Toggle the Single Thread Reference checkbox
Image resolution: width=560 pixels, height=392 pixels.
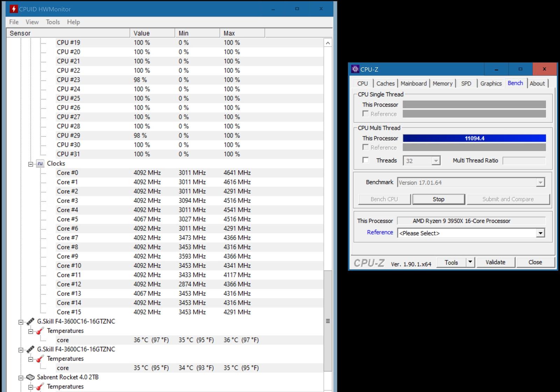click(x=365, y=114)
